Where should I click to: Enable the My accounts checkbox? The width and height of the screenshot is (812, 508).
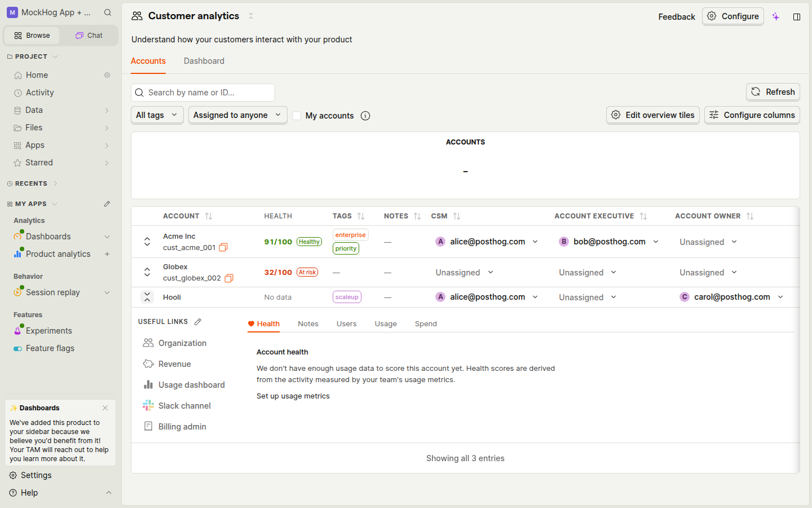[x=297, y=116]
